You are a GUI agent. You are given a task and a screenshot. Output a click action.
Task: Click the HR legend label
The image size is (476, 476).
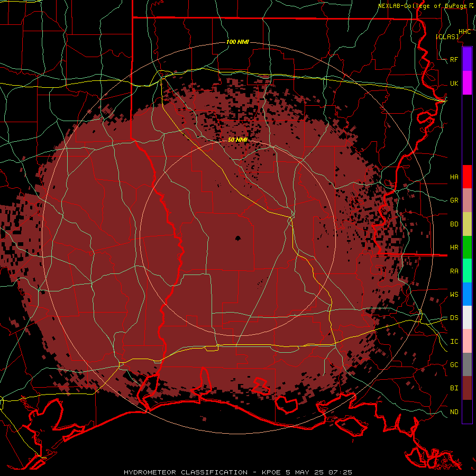coord(454,248)
